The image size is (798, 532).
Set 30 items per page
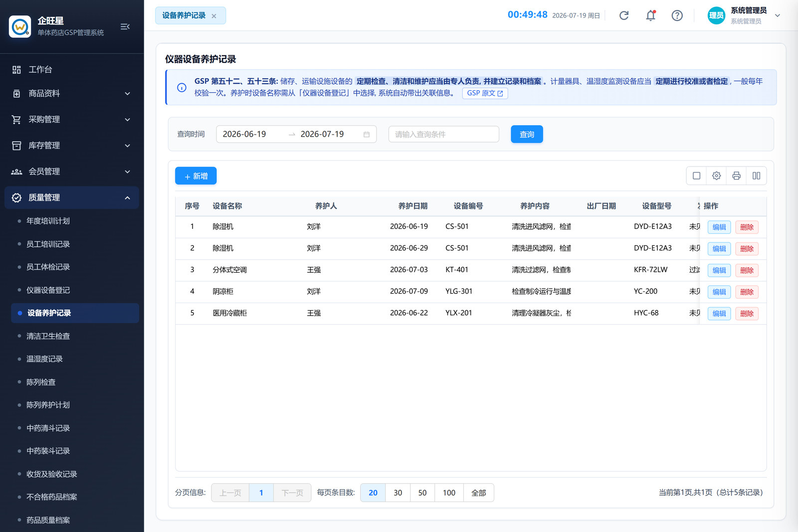[x=398, y=493]
